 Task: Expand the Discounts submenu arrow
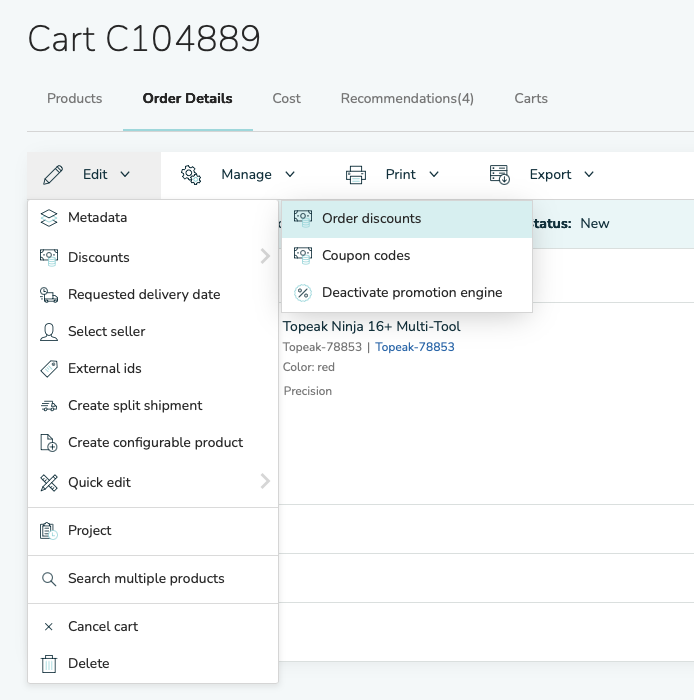[x=265, y=257]
